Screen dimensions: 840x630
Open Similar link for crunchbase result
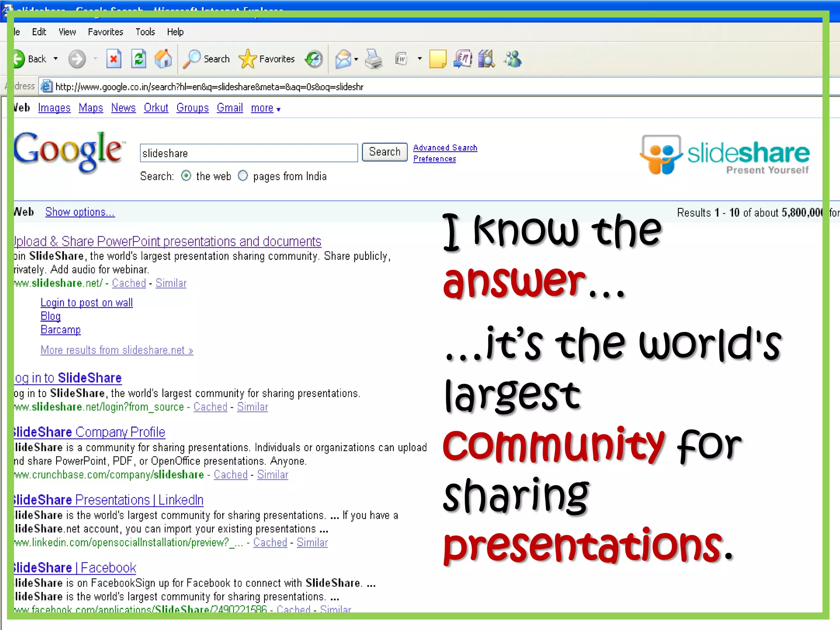[x=273, y=475]
